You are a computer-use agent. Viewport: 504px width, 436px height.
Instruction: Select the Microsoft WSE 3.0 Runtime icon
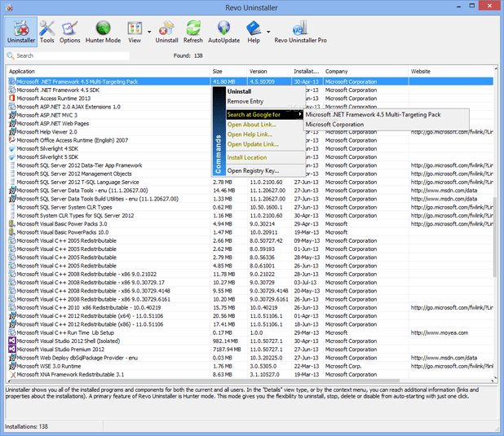click(12, 366)
